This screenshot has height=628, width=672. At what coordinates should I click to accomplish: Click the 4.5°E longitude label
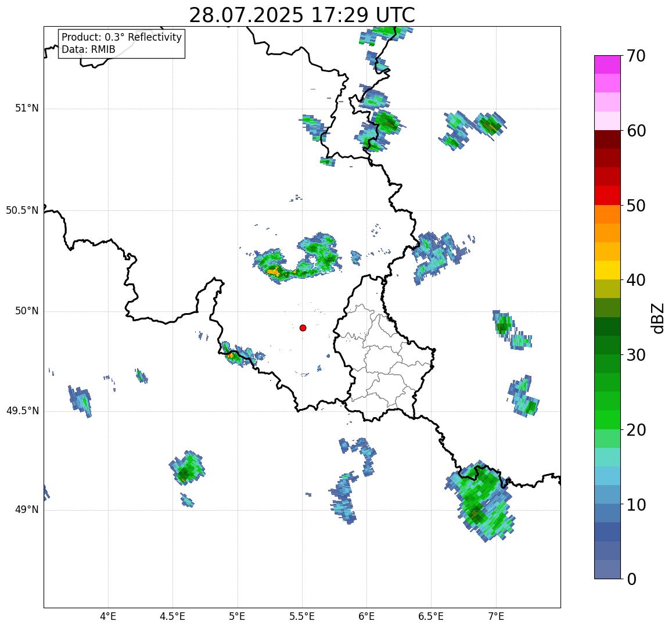pos(173,616)
